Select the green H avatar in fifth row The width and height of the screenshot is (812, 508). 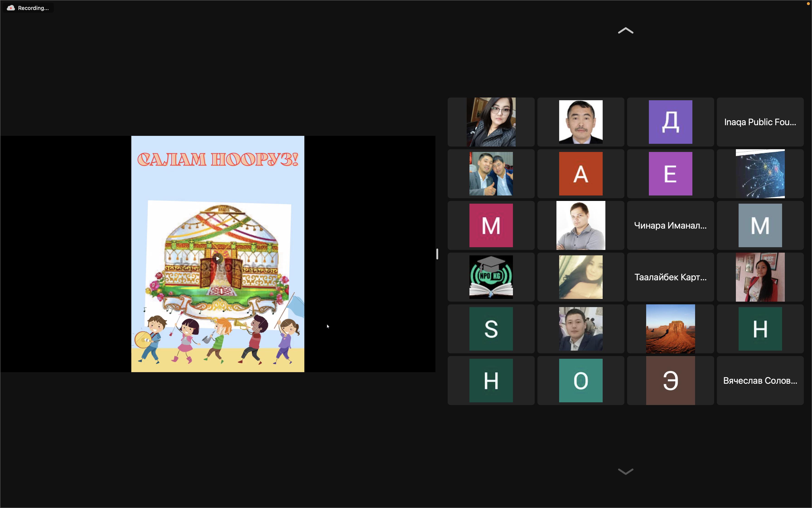(760, 329)
